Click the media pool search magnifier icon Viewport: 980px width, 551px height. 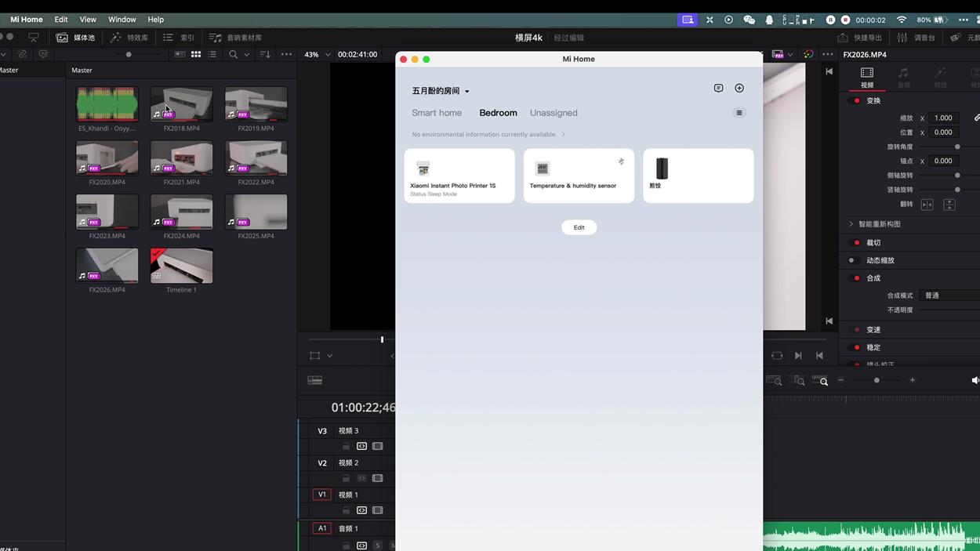click(x=233, y=54)
